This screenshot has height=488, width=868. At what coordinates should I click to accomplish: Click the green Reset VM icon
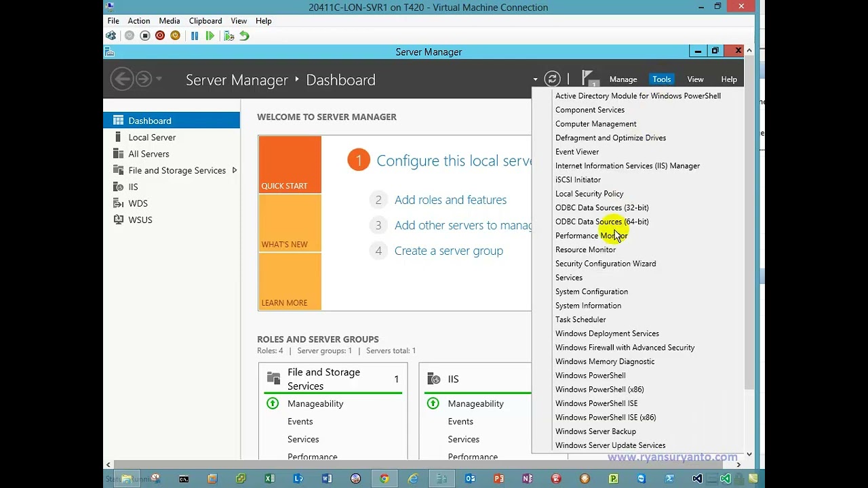[x=210, y=36]
